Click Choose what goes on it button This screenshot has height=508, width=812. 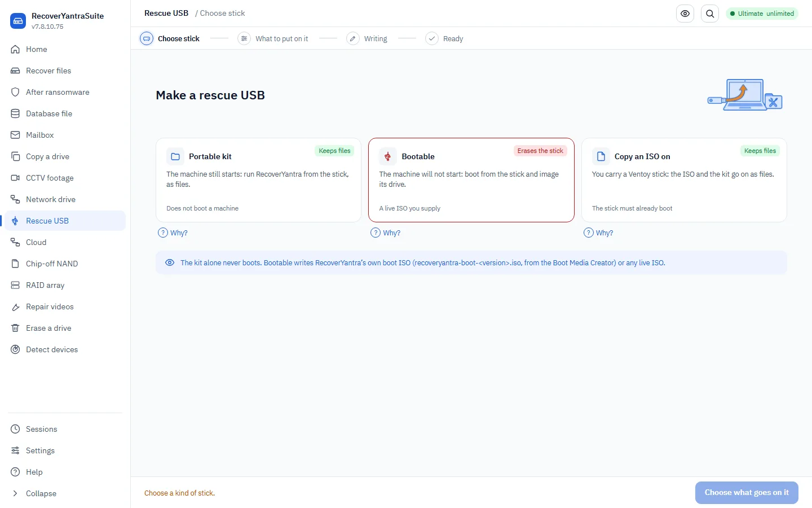(x=747, y=493)
